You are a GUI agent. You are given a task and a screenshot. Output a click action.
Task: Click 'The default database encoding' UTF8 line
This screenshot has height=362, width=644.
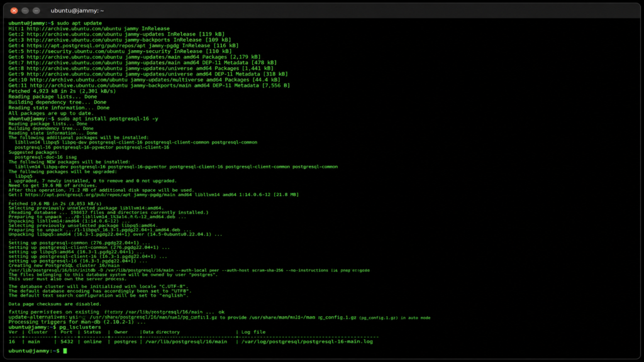100,291
